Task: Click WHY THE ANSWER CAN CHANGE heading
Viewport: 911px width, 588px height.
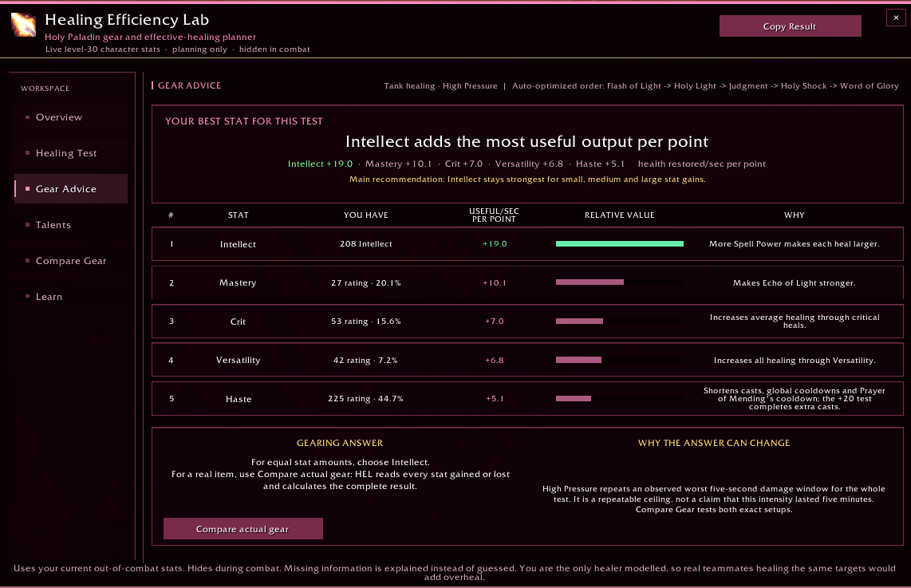Action: click(714, 443)
